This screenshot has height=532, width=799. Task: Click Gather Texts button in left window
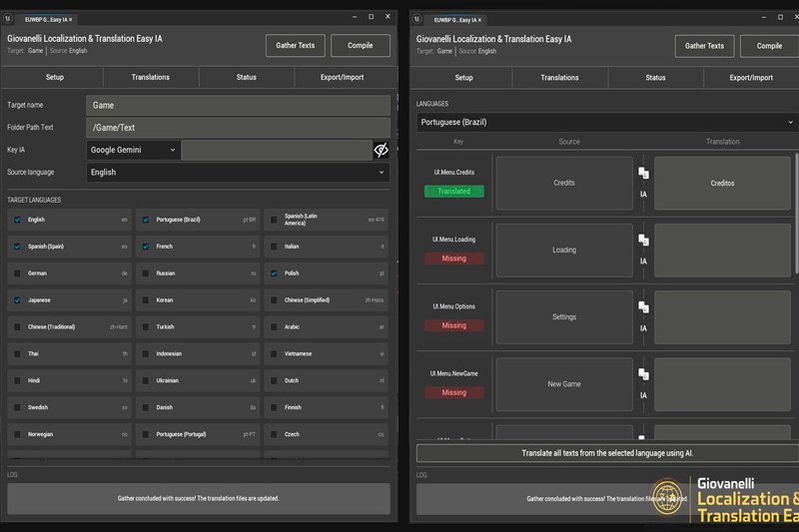click(296, 45)
